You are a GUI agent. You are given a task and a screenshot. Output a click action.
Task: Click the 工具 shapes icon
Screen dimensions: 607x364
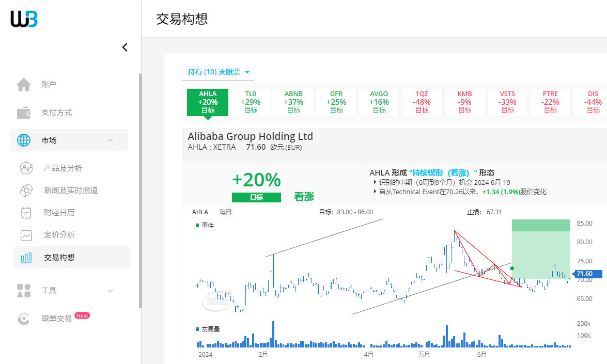pyautogui.click(x=24, y=291)
